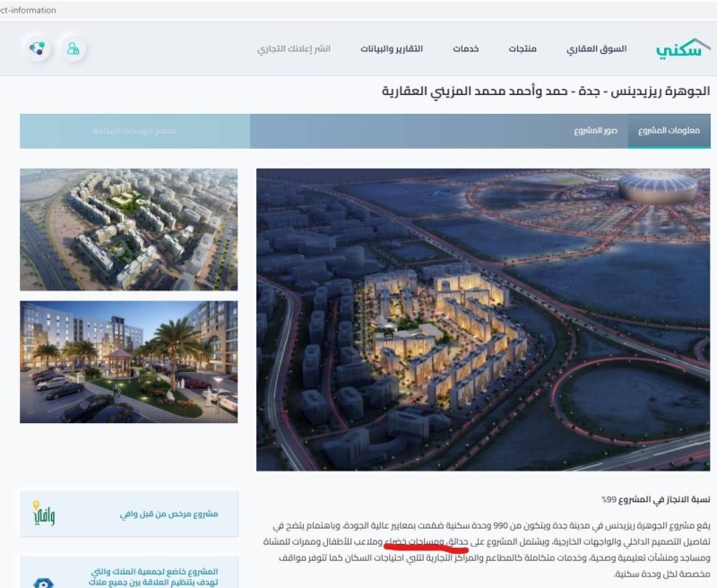This screenshot has height=588, width=717.
Task: Click مشروع مرخص من قبل وافي card
Action: [129, 514]
